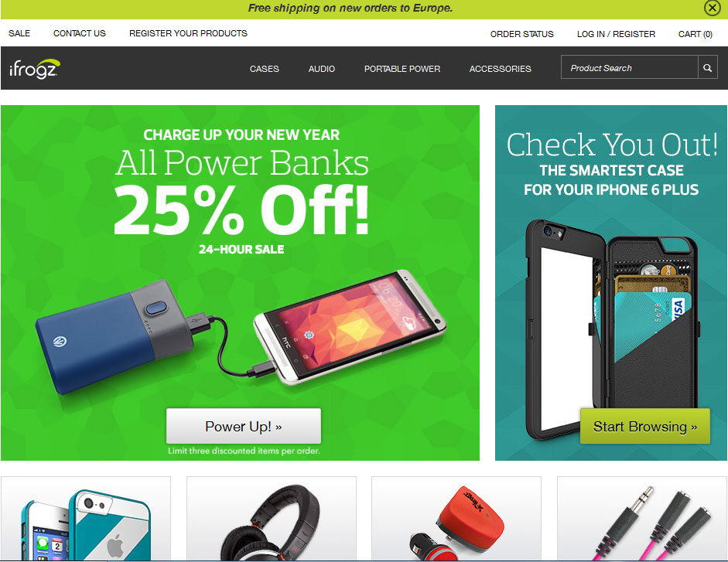The image size is (728, 562).
Task: Click the Product Search field
Action: (630, 68)
